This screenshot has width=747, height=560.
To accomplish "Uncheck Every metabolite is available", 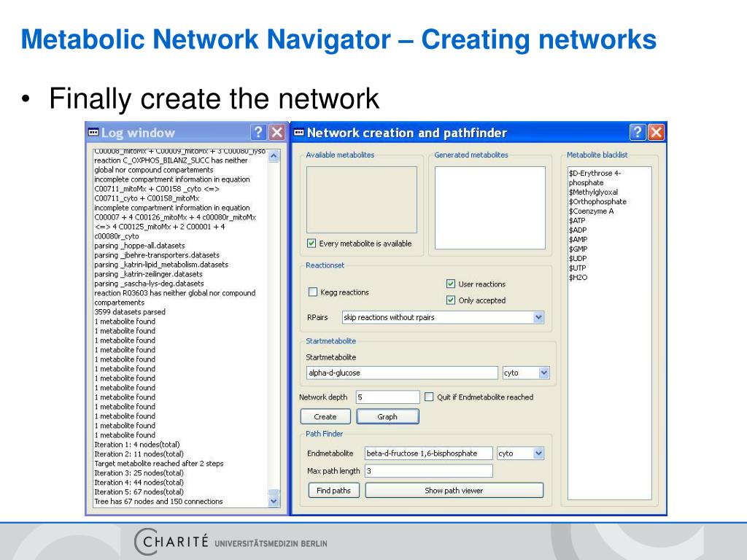I will tap(311, 244).
